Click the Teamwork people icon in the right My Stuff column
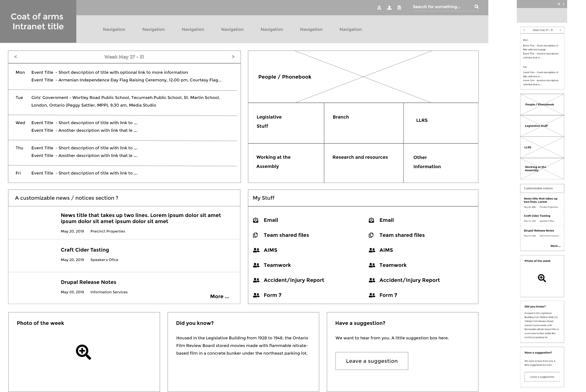Viewport: 586px width, 392px height. [372, 265]
